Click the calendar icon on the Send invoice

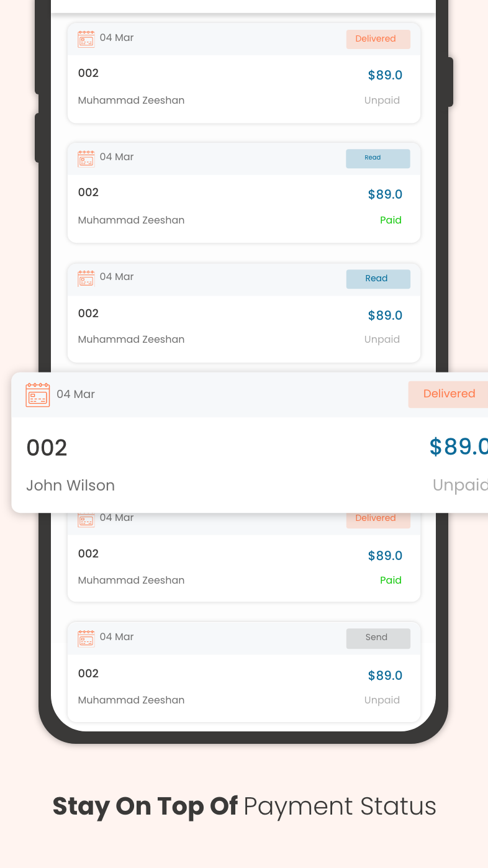click(86, 638)
